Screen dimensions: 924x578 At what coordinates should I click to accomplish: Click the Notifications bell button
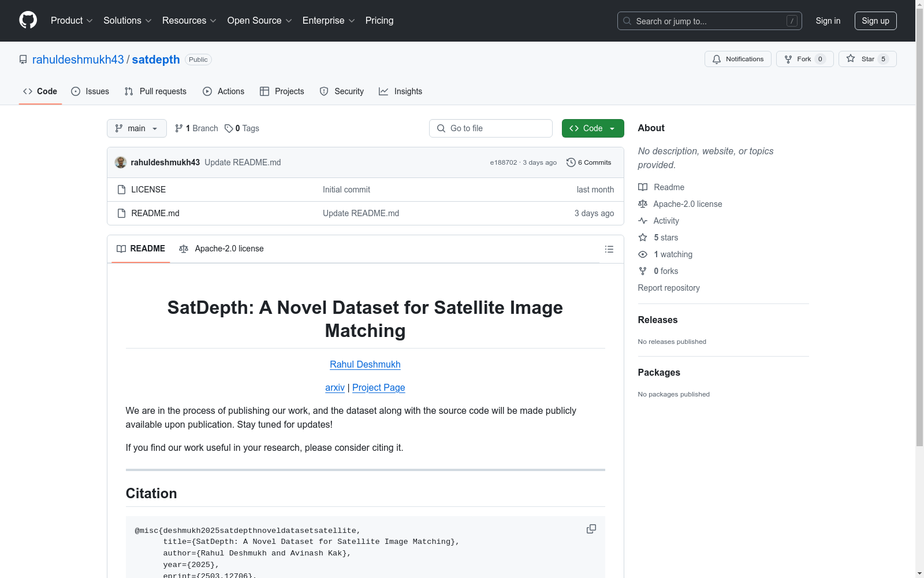tap(737, 59)
